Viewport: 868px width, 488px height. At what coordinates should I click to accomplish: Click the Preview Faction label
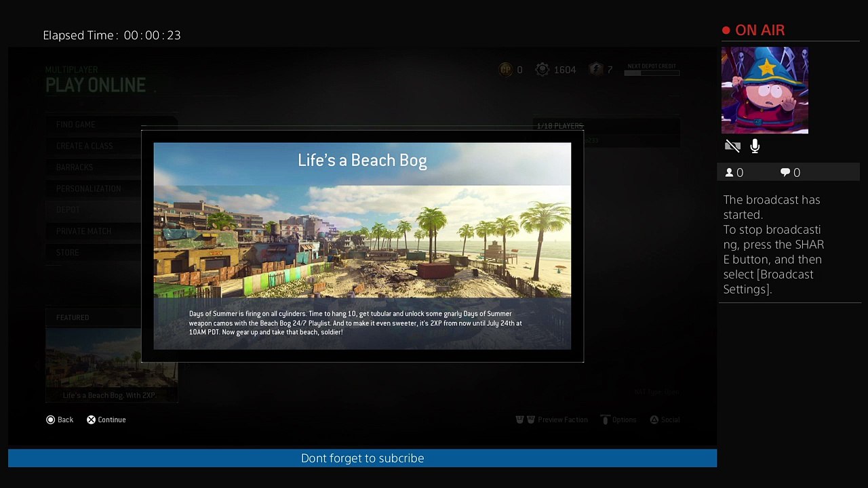(x=563, y=420)
